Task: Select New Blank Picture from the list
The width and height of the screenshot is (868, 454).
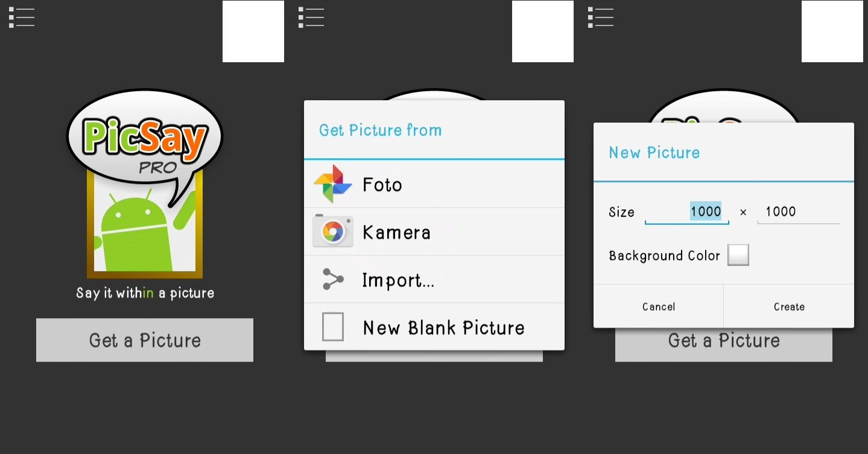Action: [x=443, y=328]
